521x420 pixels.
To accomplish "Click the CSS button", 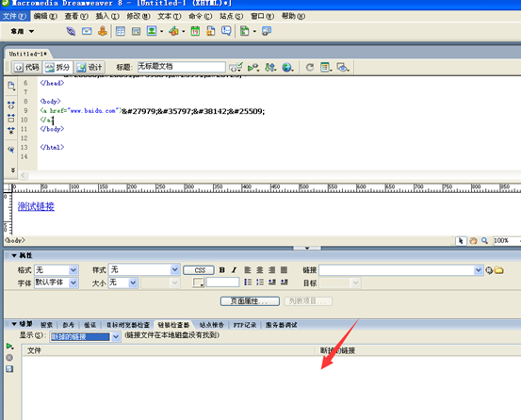I will (199, 270).
